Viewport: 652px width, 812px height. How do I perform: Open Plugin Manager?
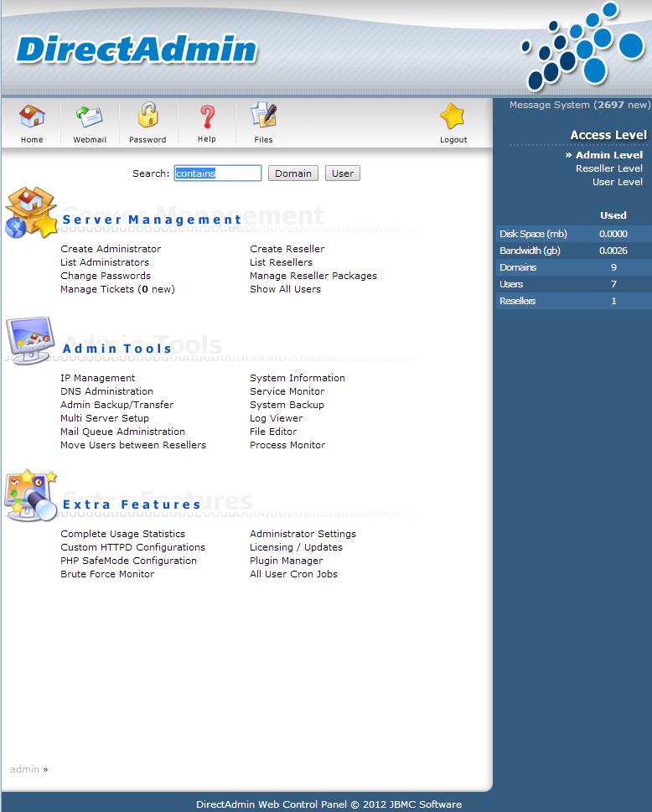pos(286,561)
